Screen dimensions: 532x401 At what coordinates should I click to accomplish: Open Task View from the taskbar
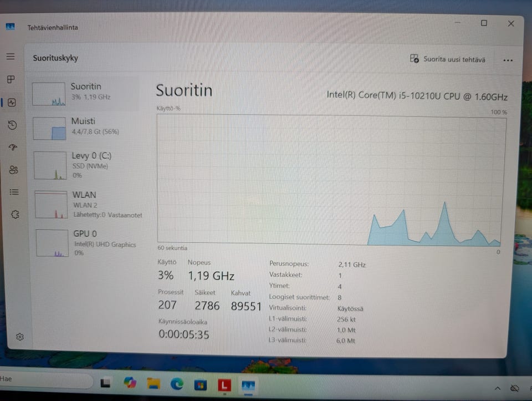(x=105, y=383)
